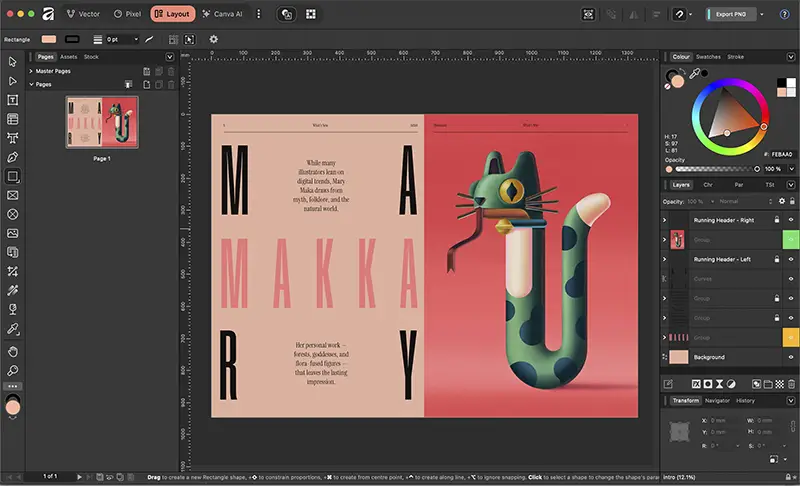
Task: Open the colour opacity 100 % dropdown
Action: (791, 169)
